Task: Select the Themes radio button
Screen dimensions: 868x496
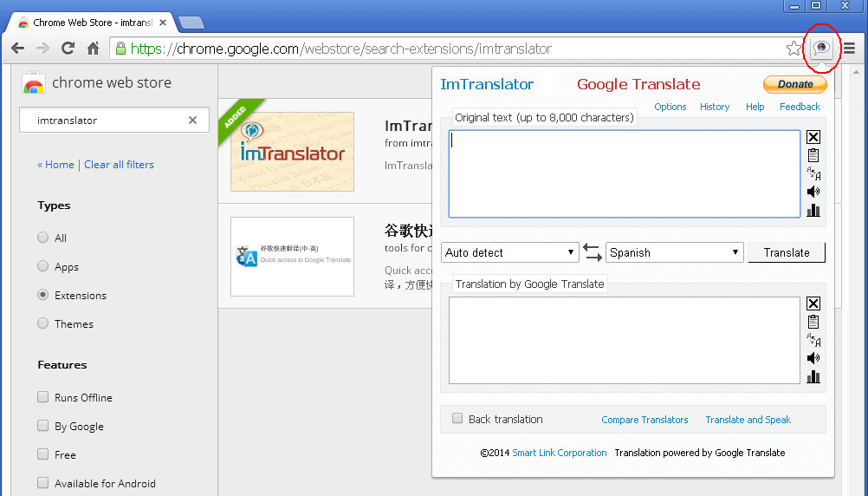Action: (x=43, y=323)
